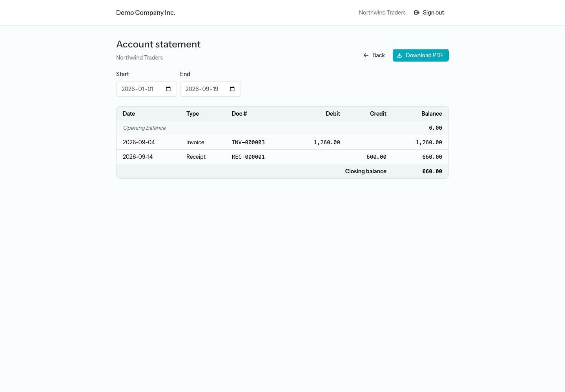Click the Date column header
Image resolution: width=565 pixels, height=392 pixels.
(129, 114)
